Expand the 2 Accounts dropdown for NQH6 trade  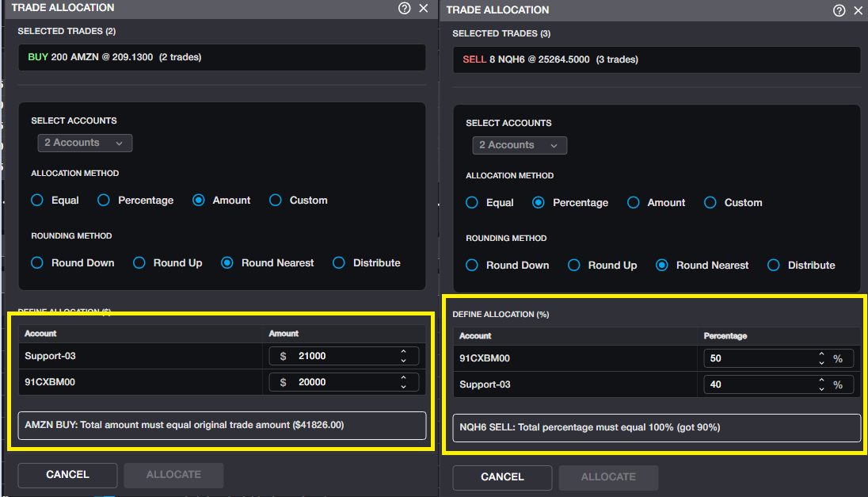click(x=520, y=145)
